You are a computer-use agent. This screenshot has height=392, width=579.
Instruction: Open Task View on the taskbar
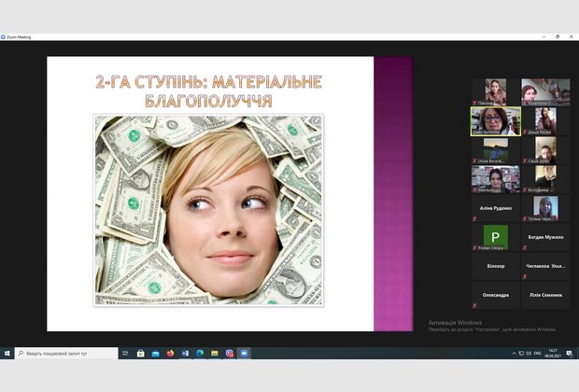(x=126, y=354)
